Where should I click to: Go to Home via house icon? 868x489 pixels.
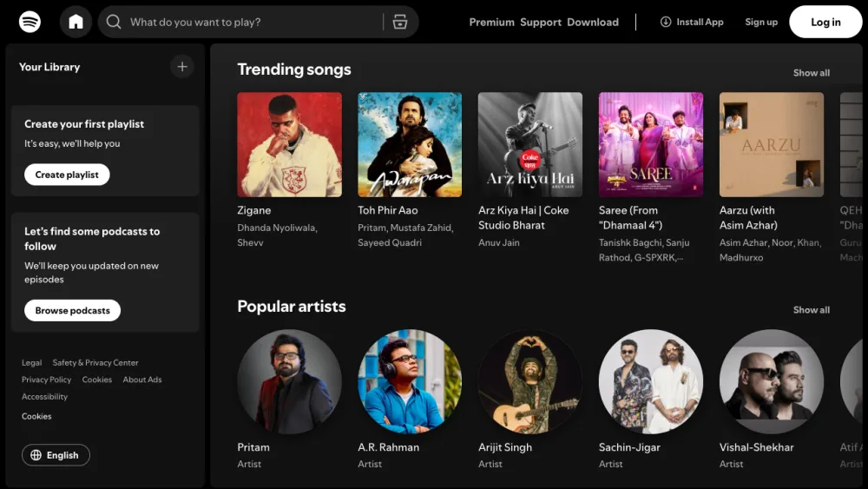click(76, 23)
